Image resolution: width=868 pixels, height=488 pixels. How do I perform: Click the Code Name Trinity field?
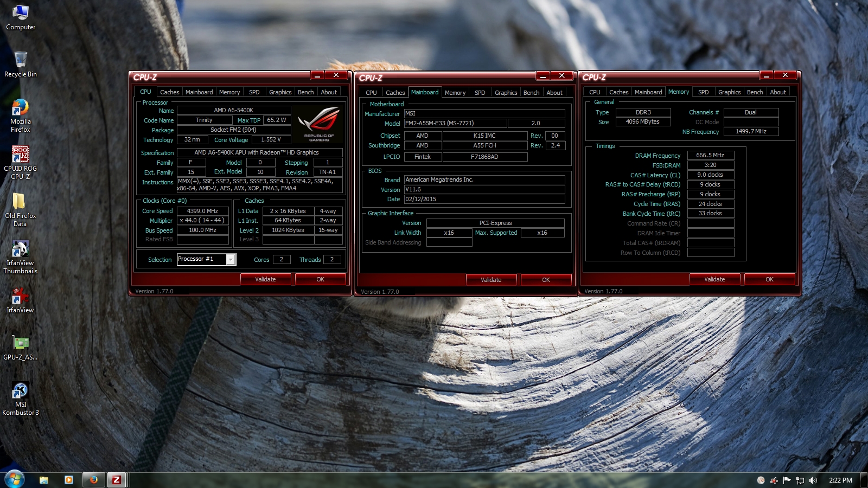click(x=205, y=120)
